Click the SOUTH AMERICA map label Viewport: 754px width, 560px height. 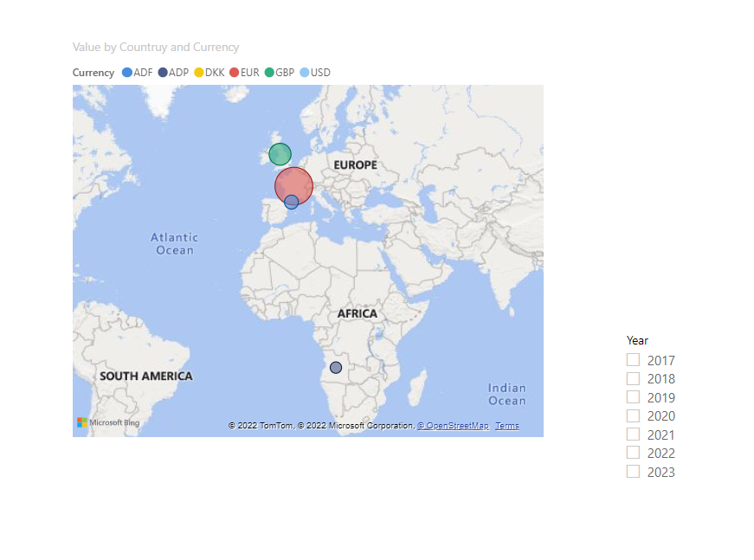[x=146, y=377]
